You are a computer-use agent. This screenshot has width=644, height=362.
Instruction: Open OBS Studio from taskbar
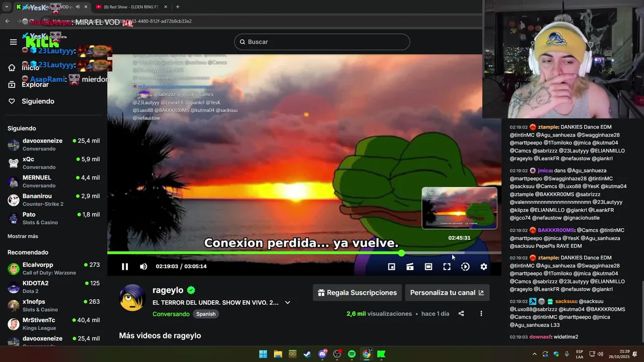pyautogui.click(x=337, y=354)
